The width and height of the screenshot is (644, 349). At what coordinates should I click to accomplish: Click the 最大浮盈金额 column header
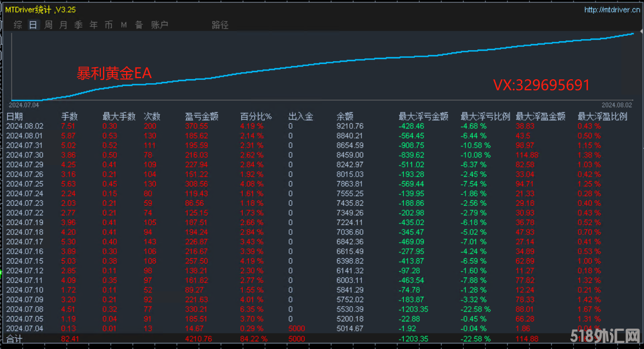pos(540,117)
